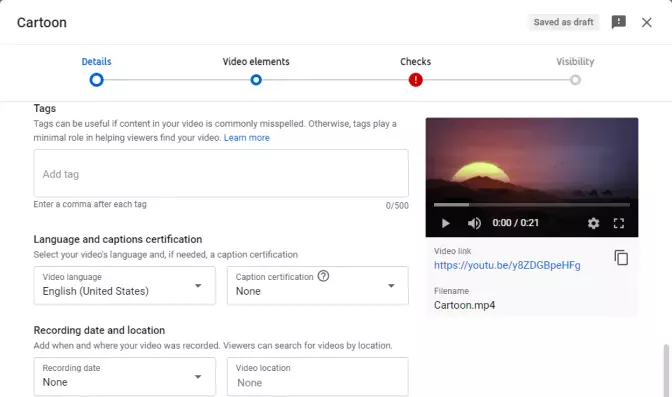Click the Saved as draft status
This screenshot has height=397, width=672.
(x=564, y=22)
